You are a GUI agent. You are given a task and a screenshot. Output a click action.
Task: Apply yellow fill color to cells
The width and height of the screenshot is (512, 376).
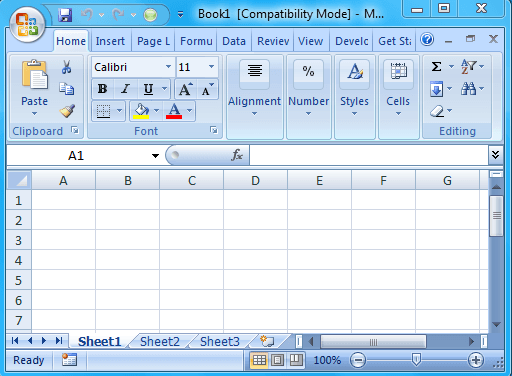[141, 111]
